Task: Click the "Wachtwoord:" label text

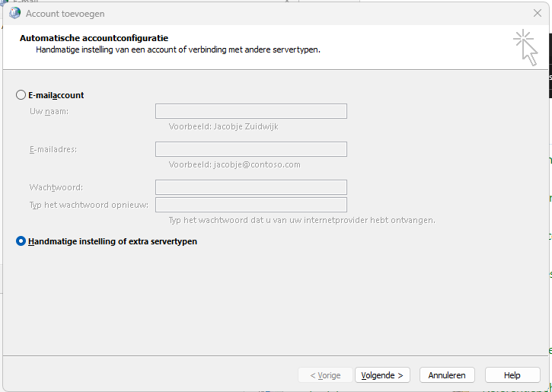Action: click(x=56, y=187)
